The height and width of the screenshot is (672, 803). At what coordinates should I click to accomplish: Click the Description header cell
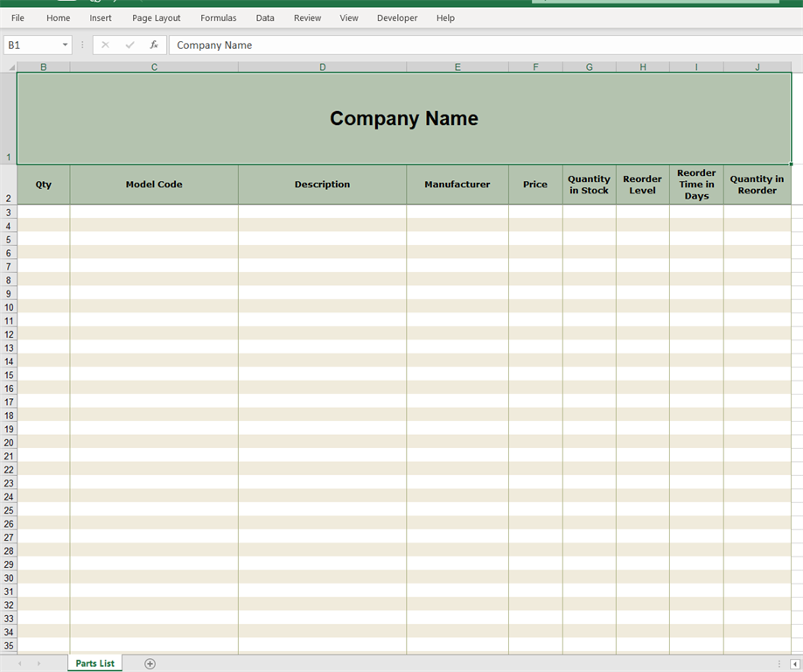click(x=323, y=185)
